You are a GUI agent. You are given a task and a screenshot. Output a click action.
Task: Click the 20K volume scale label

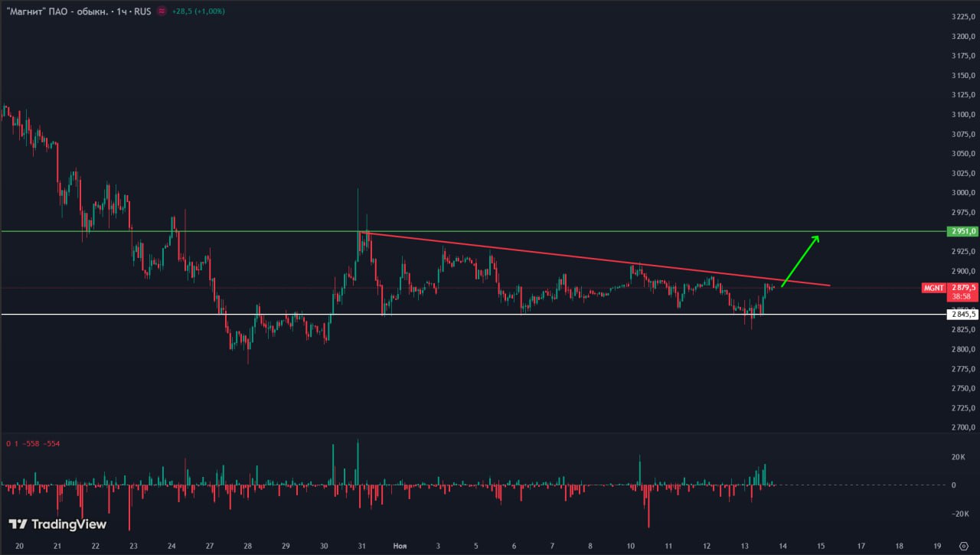[958, 458]
